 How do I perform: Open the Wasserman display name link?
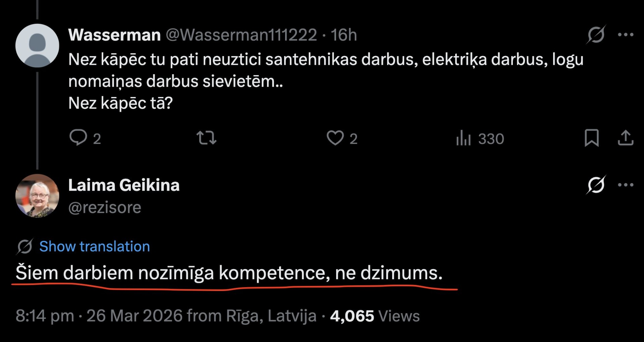coord(114,35)
